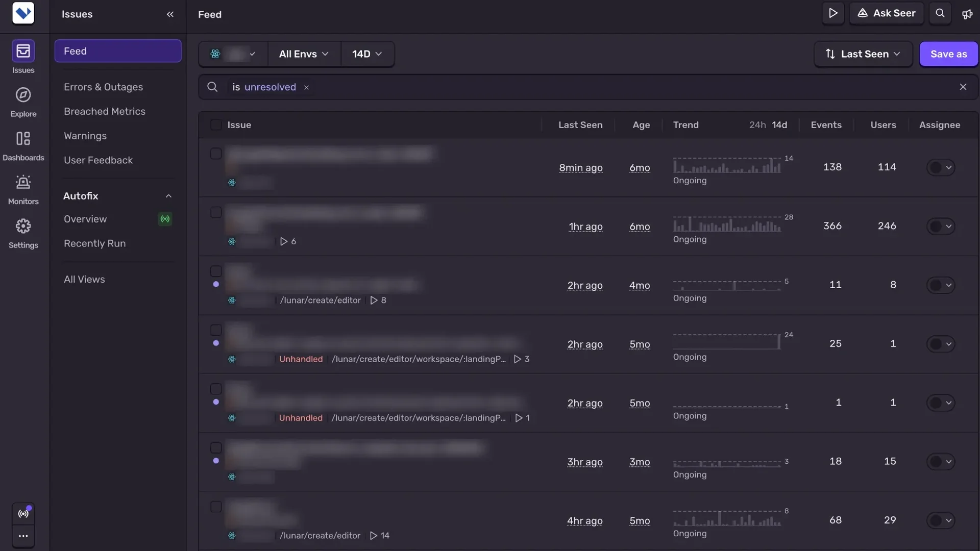This screenshot has height=551, width=980.
Task: Open the more options ellipsis menu
Action: point(23,536)
